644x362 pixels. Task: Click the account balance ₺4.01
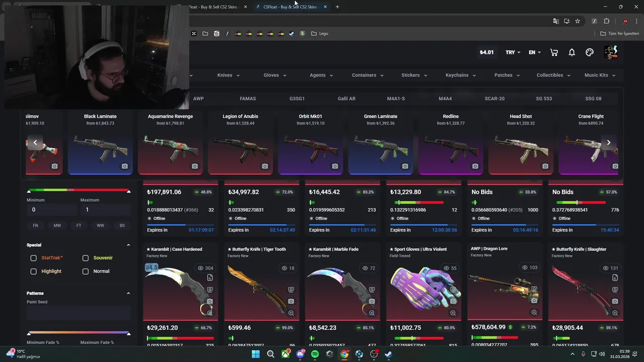(487, 52)
